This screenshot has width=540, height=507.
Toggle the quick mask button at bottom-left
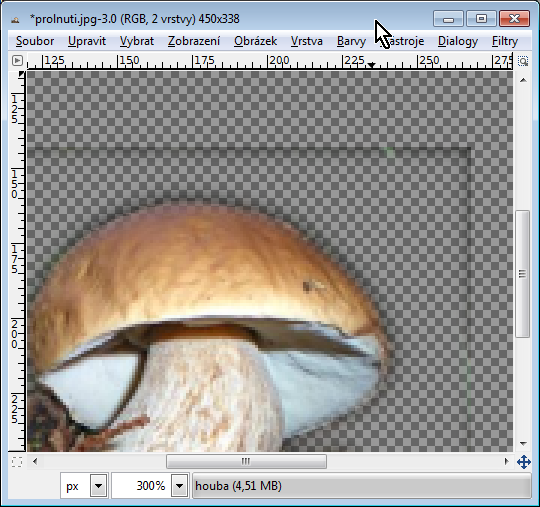click(17, 462)
